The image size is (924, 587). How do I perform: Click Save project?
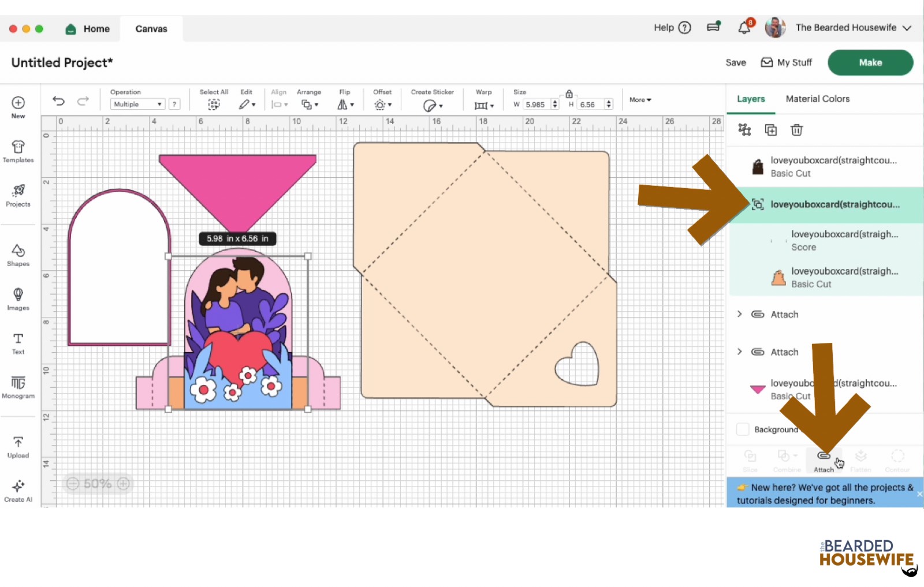(735, 62)
